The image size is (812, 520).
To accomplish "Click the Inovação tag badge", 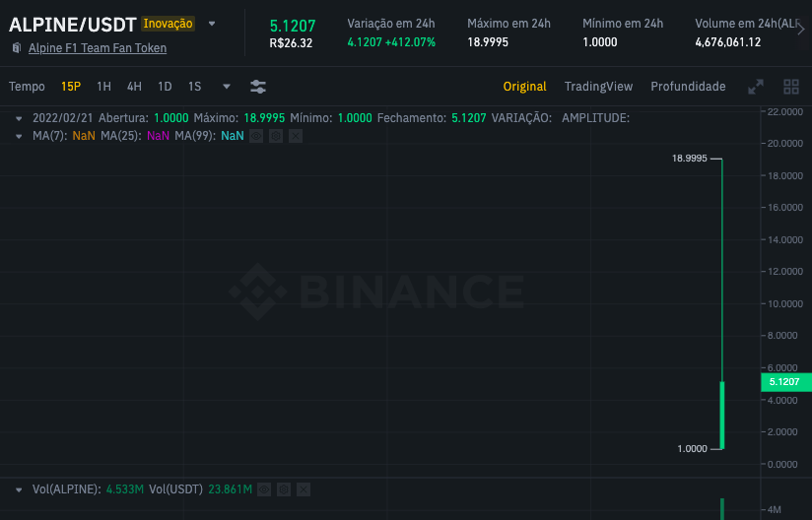I will (x=168, y=24).
